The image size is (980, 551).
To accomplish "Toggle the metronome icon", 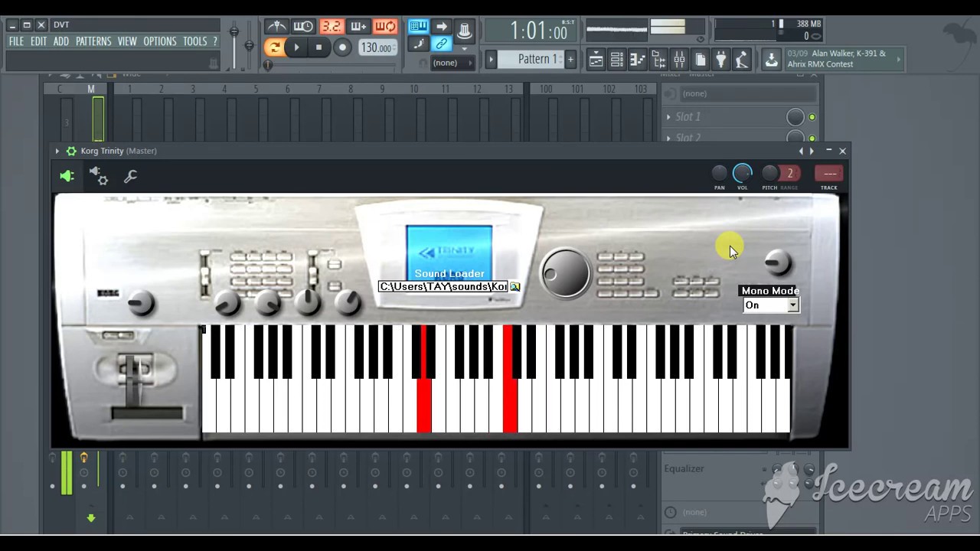I will tap(276, 27).
